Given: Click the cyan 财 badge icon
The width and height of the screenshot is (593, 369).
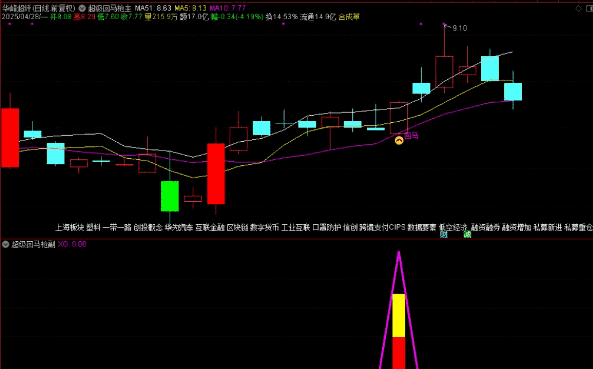Looking at the screenshot, I should click(444, 235).
